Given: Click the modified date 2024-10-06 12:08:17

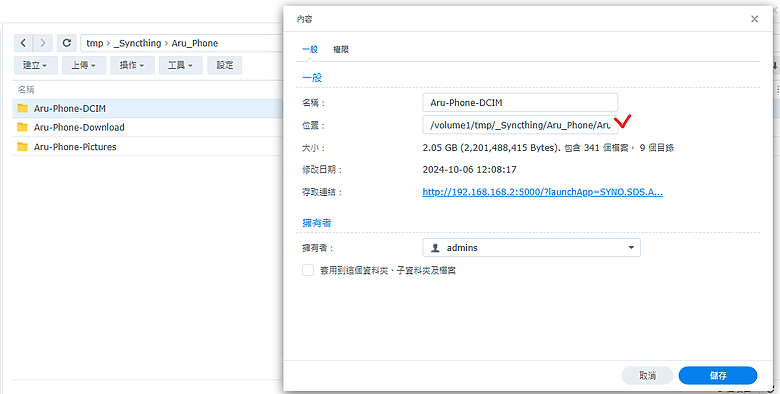Looking at the screenshot, I should click(470, 170).
